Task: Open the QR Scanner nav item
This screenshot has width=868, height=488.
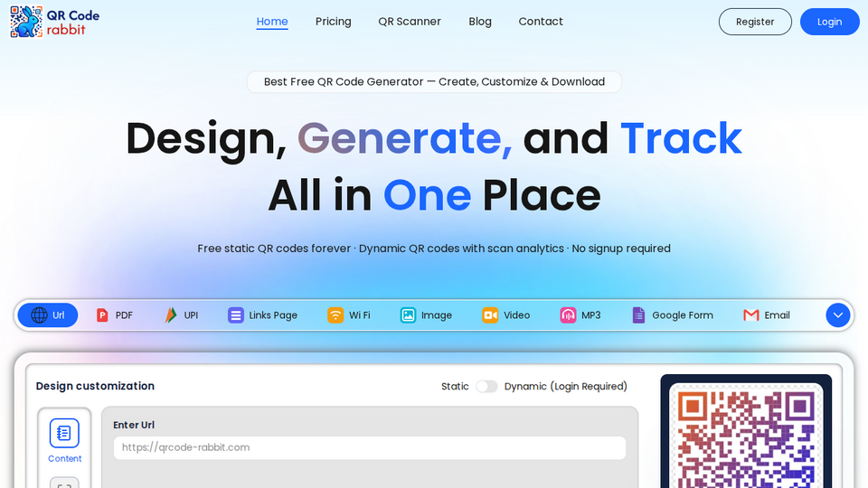Action: tap(410, 22)
